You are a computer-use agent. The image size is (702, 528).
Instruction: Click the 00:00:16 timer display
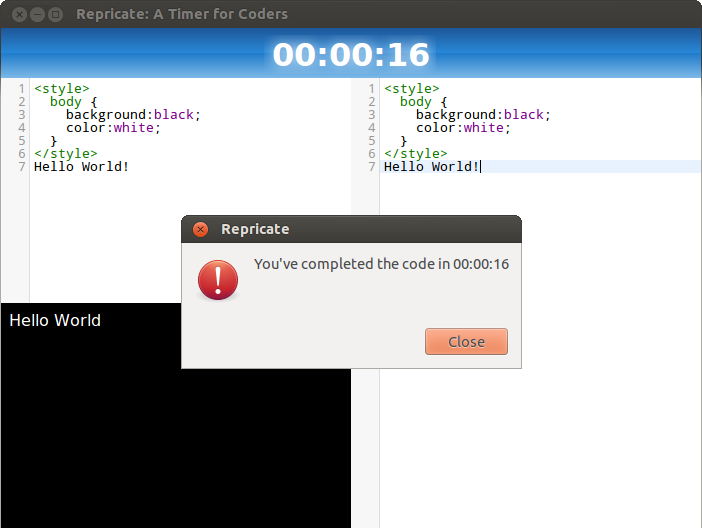[351, 55]
